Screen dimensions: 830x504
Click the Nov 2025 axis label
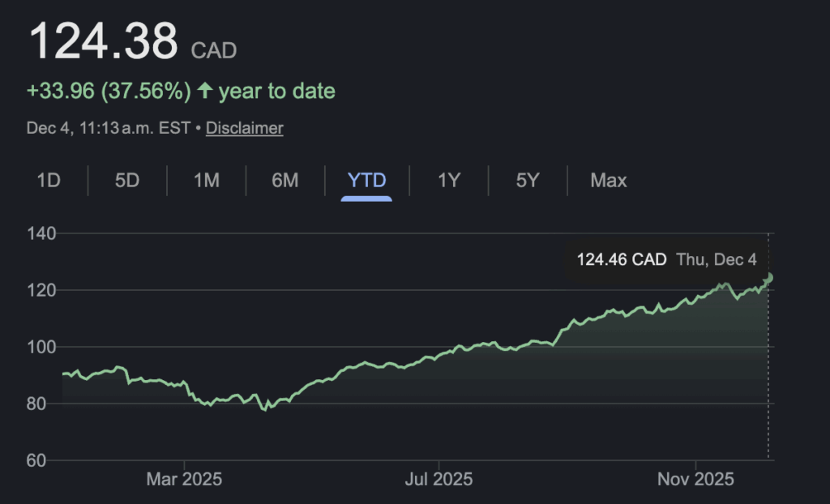(x=697, y=479)
